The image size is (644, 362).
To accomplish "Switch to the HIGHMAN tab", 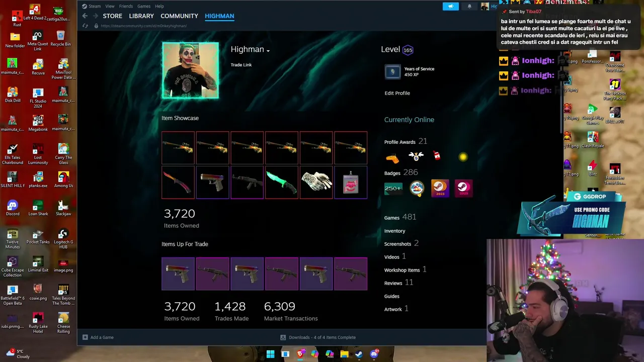I will [219, 16].
